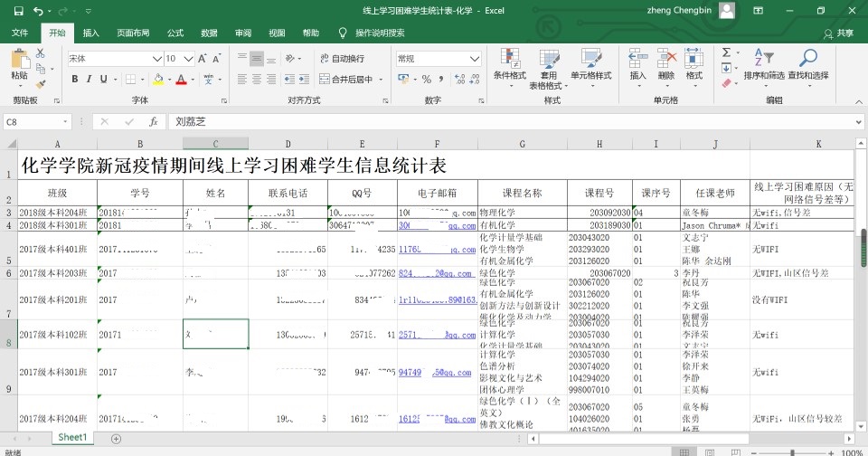Click the font color red swatch
868x456 pixels.
click(x=180, y=80)
